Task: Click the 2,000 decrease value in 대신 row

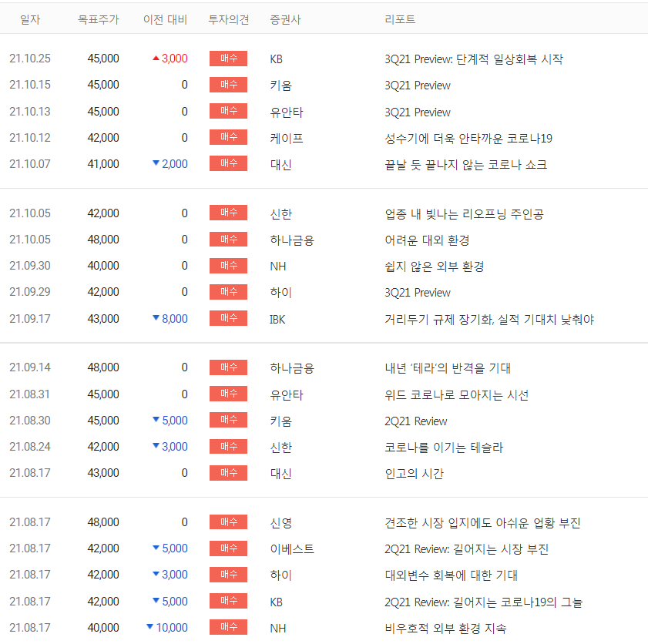Action: point(170,163)
